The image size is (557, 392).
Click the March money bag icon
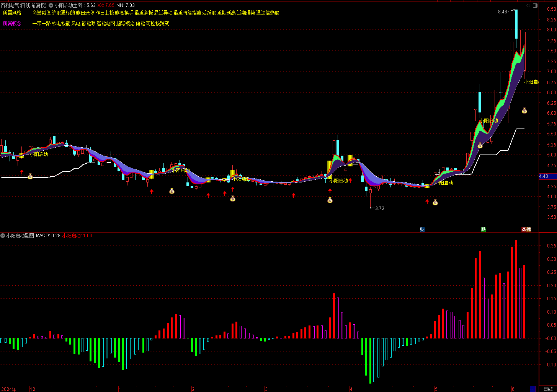pos(330,200)
